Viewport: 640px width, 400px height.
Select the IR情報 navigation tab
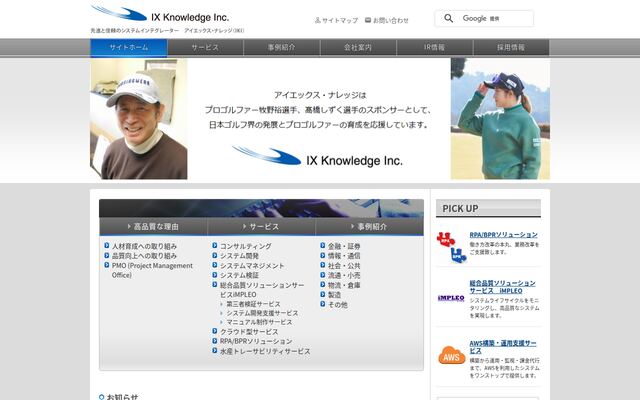[x=434, y=47]
